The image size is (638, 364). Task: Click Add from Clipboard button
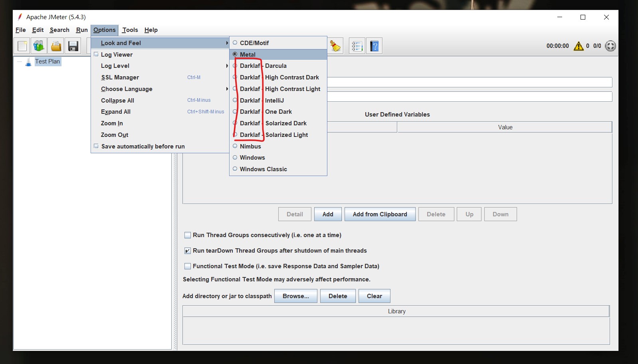pyautogui.click(x=380, y=214)
